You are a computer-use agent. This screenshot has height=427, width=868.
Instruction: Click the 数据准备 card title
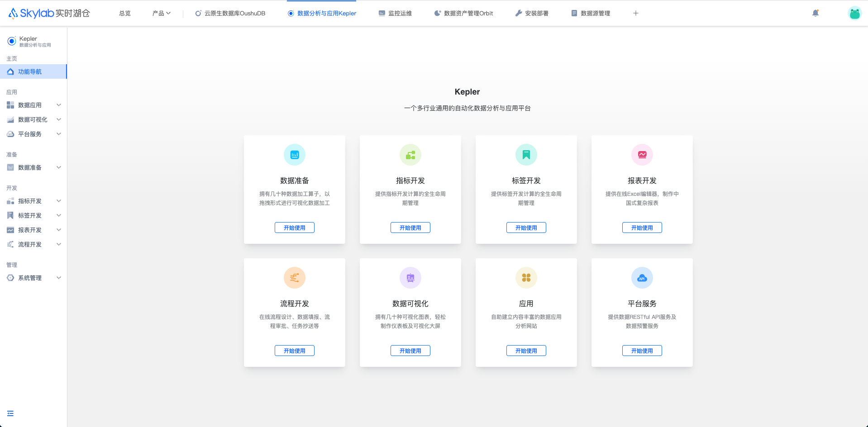(x=295, y=180)
